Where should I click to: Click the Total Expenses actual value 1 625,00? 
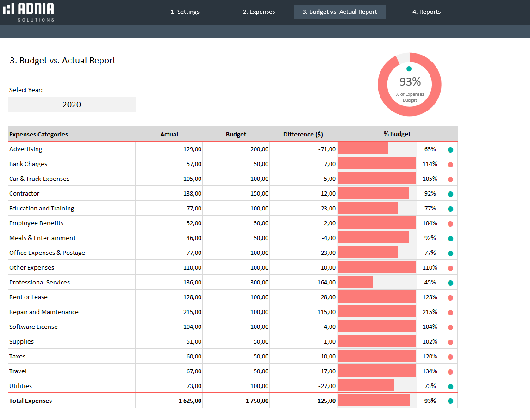point(190,401)
